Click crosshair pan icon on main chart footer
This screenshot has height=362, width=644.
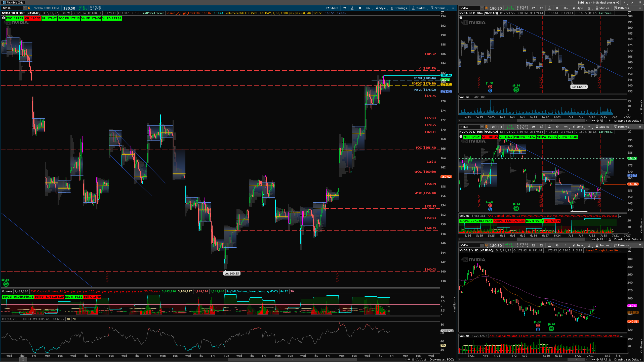[413, 359]
